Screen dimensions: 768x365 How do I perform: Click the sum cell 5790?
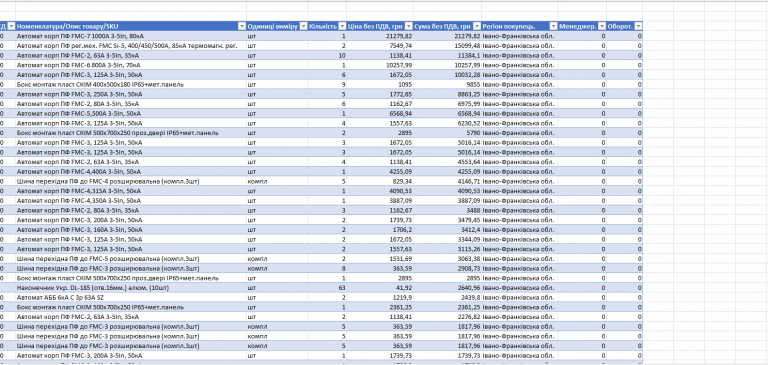click(447, 133)
